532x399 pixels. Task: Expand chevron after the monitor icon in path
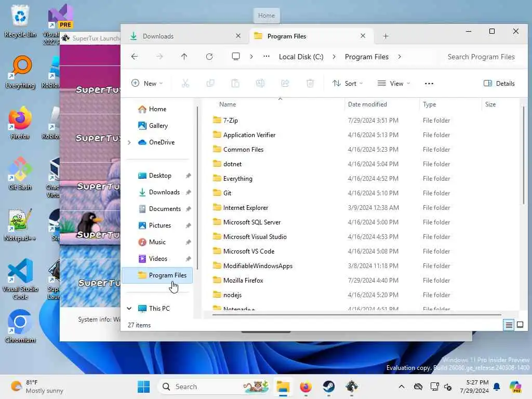[251, 57]
